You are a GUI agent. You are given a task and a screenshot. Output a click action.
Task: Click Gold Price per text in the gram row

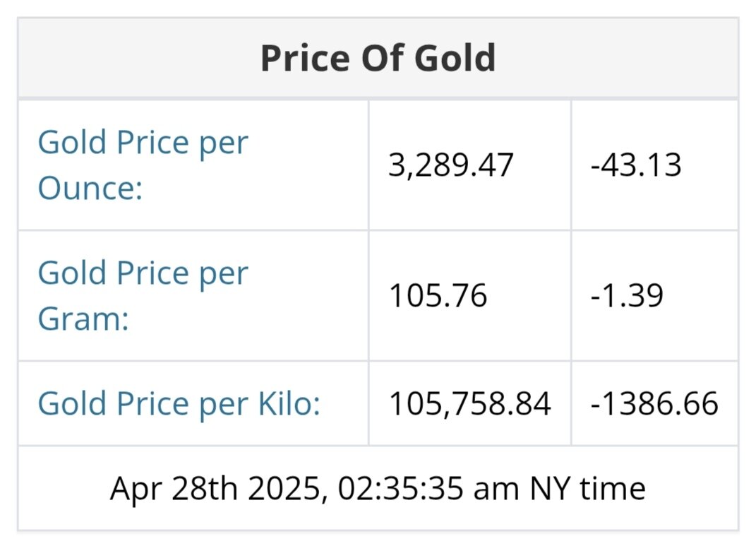click(x=143, y=273)
